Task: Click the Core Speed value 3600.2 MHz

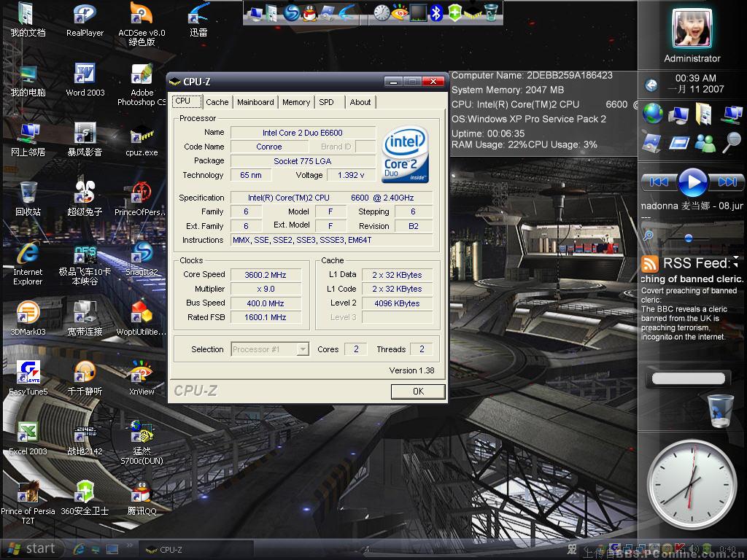Action: [266, 275]
